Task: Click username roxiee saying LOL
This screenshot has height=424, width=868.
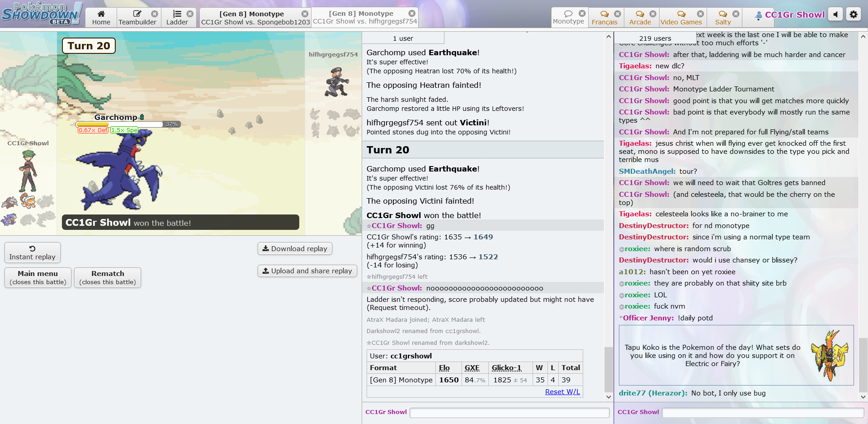Action: coord(637,295)
